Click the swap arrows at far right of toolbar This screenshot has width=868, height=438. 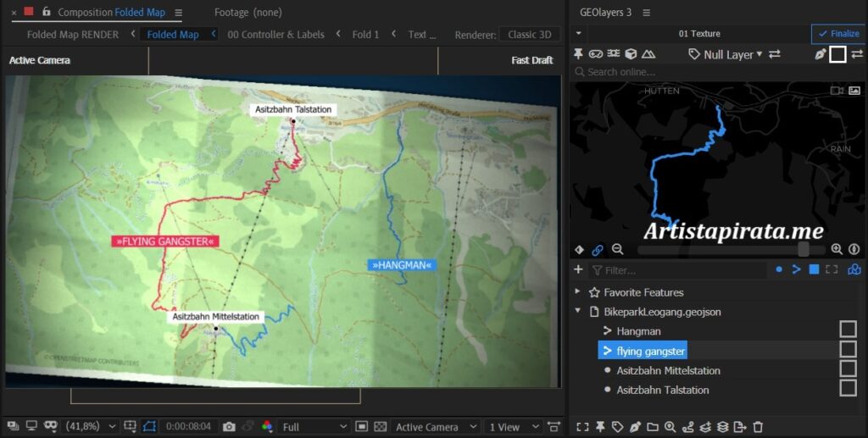(x=857, y=53)
